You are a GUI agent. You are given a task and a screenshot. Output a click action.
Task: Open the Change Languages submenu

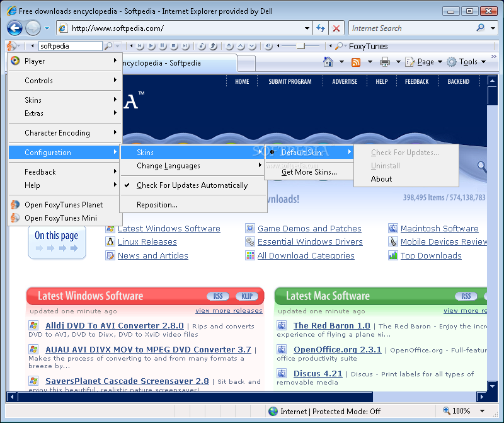click(x=193, y=166)
